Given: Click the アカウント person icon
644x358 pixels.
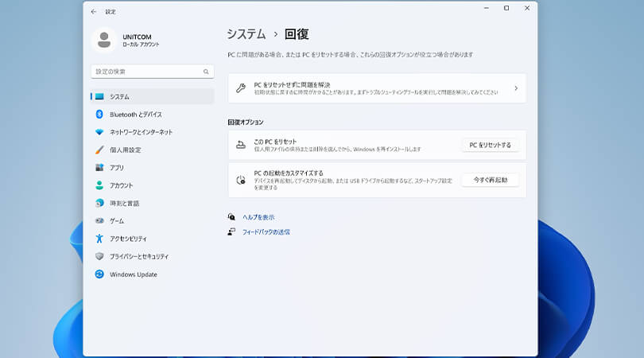Looking at the screenshot, I should [99, 185].
